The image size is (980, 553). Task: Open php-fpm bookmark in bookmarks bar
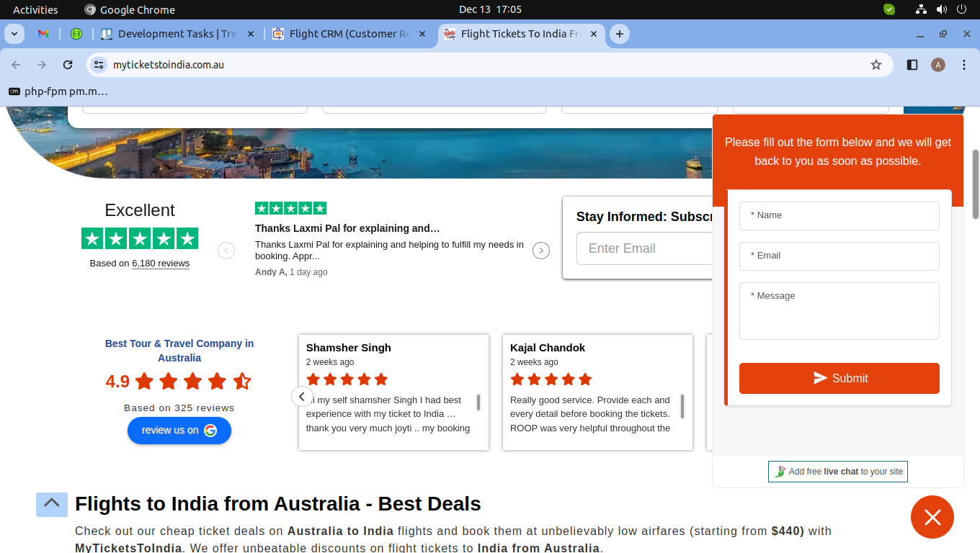click(x=58, y=91)
